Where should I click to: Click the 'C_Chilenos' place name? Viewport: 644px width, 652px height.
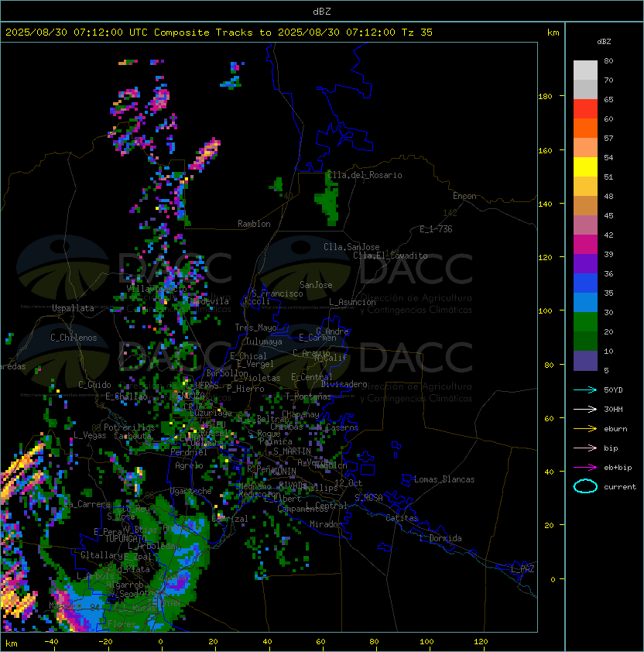coord(74,338)
